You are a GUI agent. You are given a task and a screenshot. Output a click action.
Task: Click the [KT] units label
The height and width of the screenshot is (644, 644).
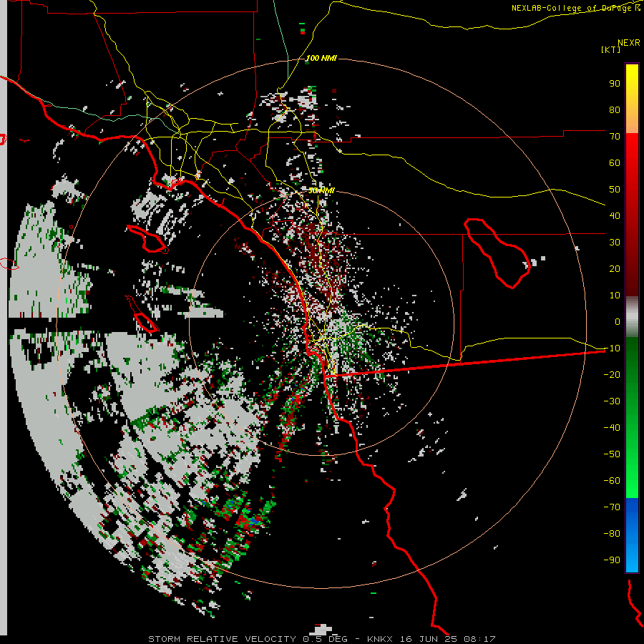[x=611, y=49]
